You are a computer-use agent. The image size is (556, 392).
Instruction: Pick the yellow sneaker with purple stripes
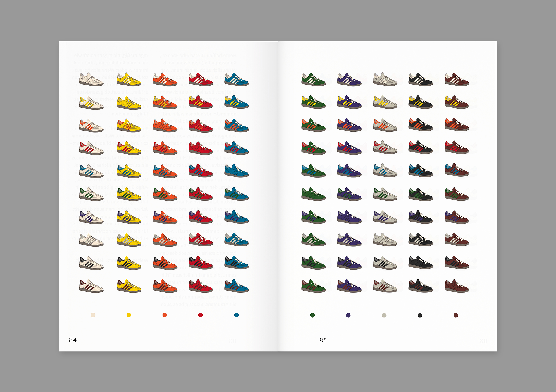(129, 217)
